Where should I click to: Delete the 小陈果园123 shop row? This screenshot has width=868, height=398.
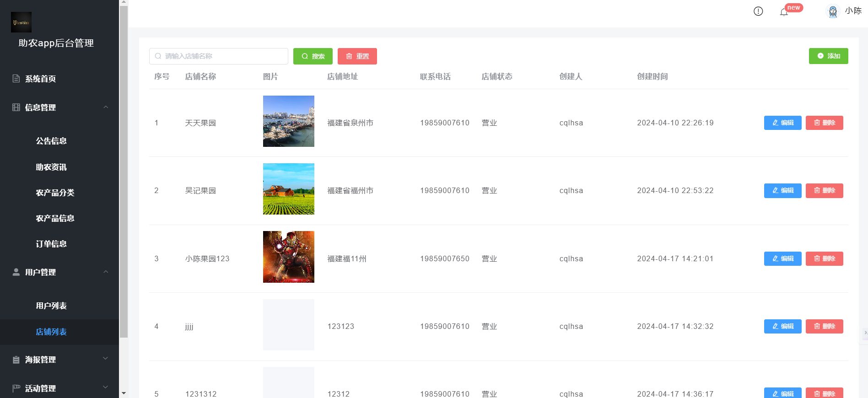pyautogui.click(x=825, y=258)
